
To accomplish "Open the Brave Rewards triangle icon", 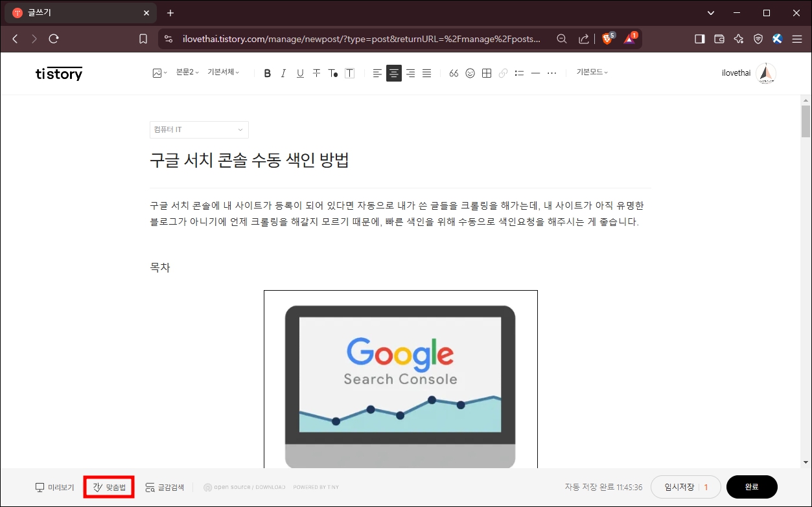I will [x=630, y=39].
